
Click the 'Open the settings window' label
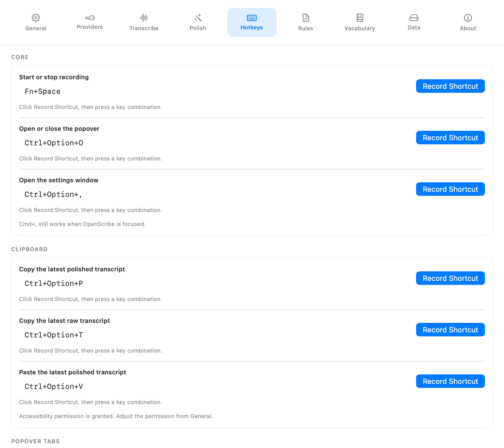59,180
